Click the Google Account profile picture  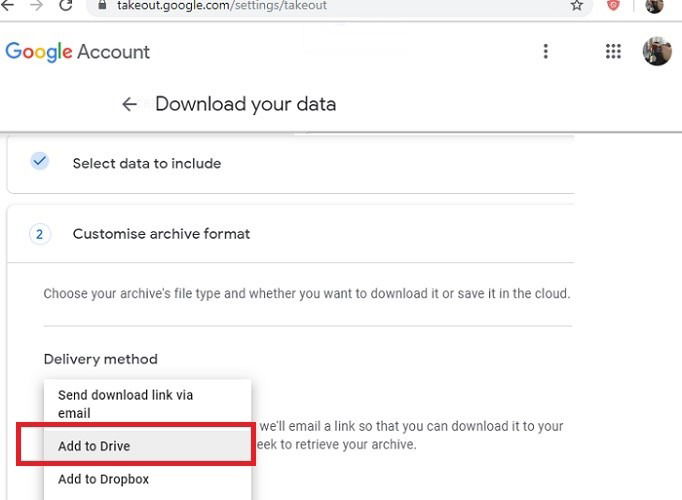click(x=657, y=51)
